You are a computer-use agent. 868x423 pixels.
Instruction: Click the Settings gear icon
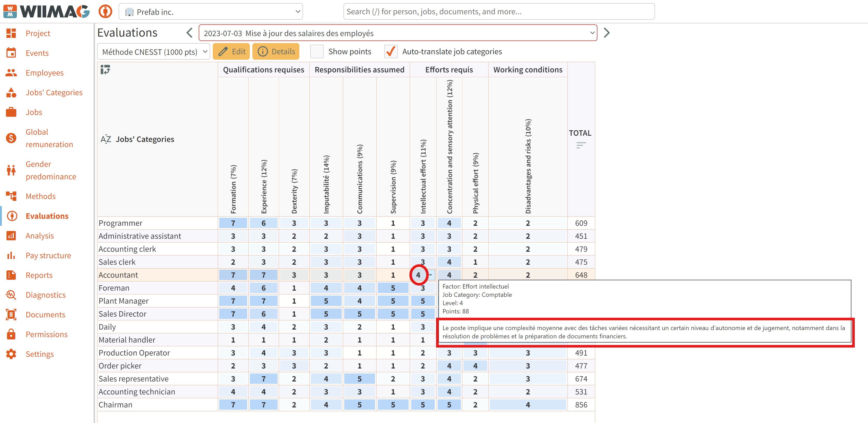(x=11, y=354)
